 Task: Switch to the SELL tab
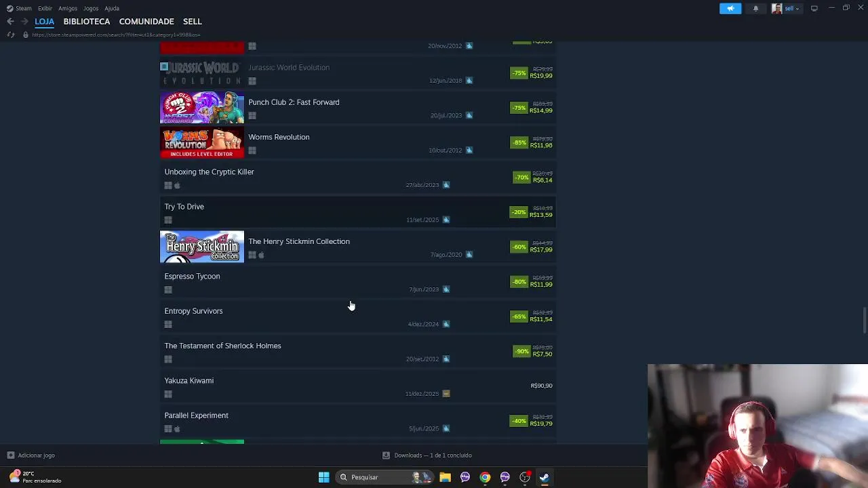coord(193,22)
